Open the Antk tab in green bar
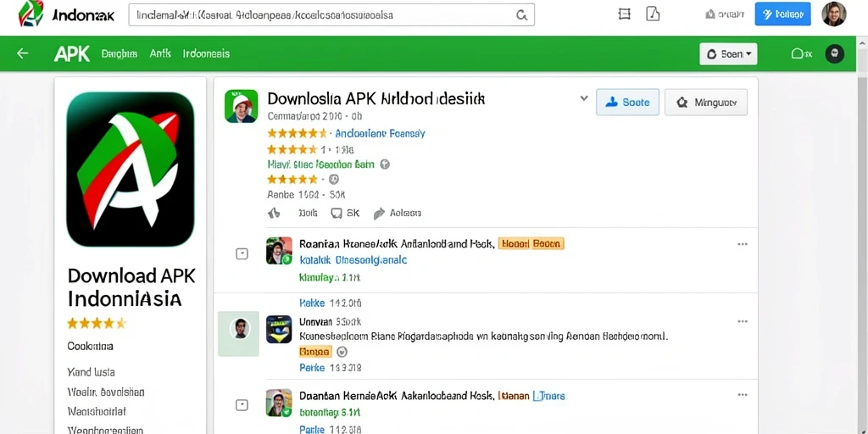The width and height of the screenshot is (868, 434). 160,53
